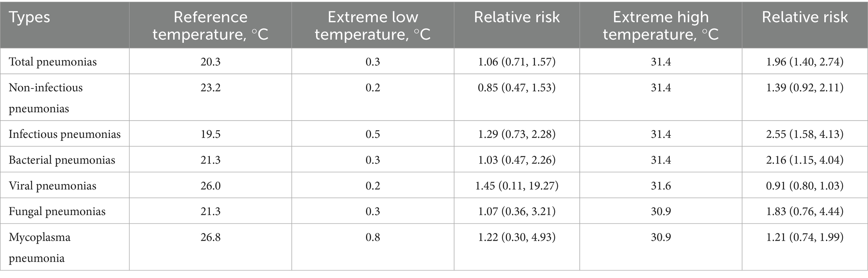Click the Viral pneumonias row label

52,186
